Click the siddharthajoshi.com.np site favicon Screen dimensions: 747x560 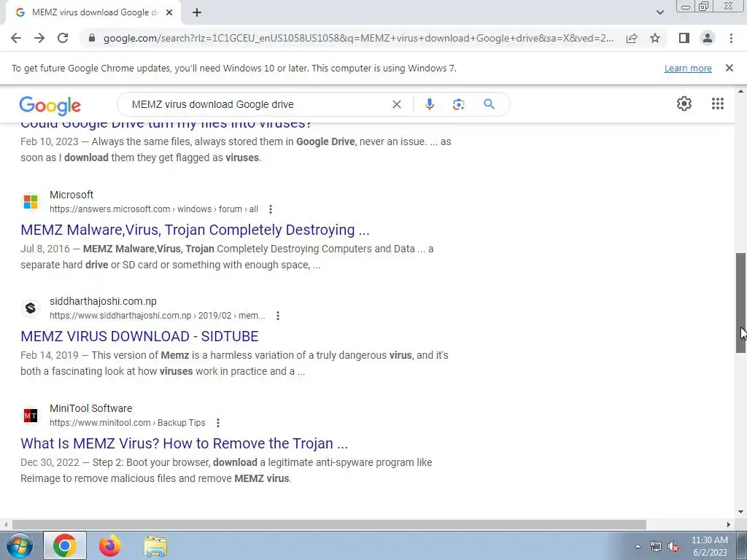[31, 308]
